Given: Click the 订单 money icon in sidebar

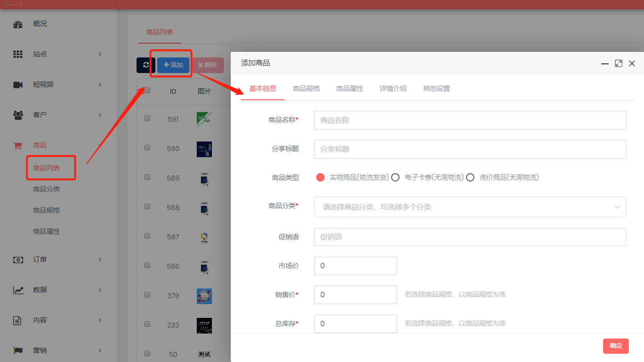Looking at the screenshot, I should pyautogui.click(x=18, y=260).
